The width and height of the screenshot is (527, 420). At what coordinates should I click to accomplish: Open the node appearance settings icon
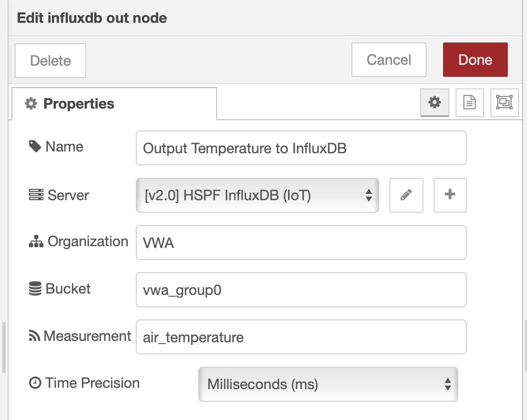click(x=504, y=103)
